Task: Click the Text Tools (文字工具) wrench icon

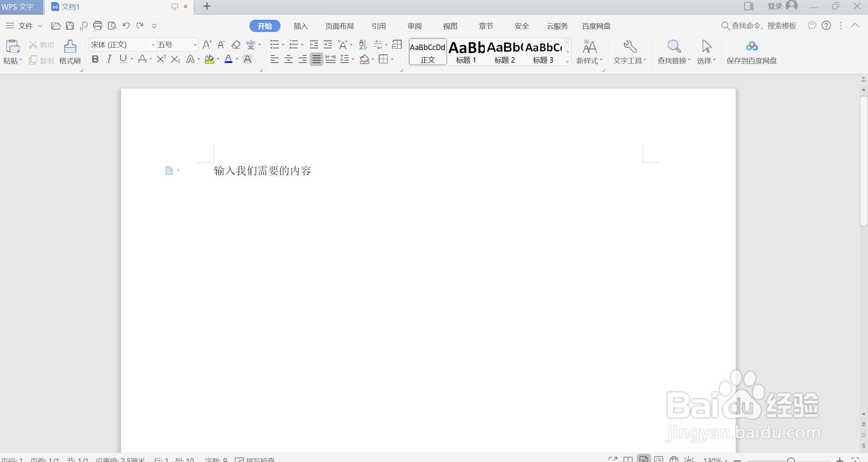Action: point(629,47)
